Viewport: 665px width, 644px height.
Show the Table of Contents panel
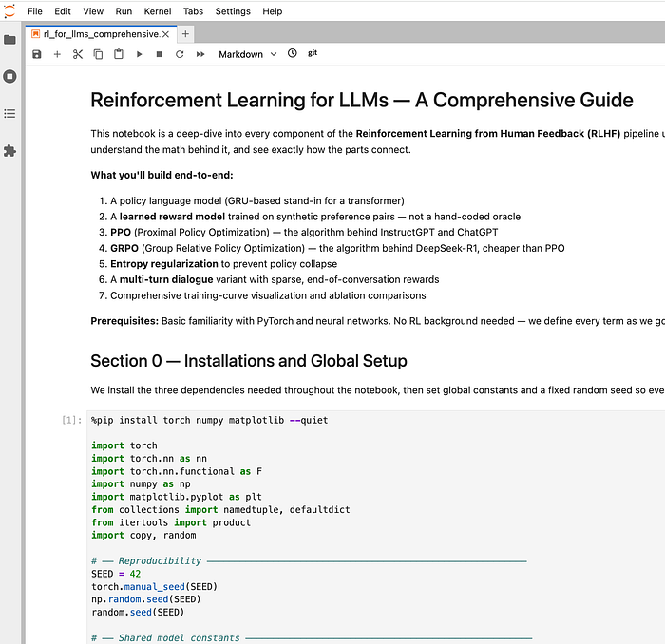click(x=9, y=114)
